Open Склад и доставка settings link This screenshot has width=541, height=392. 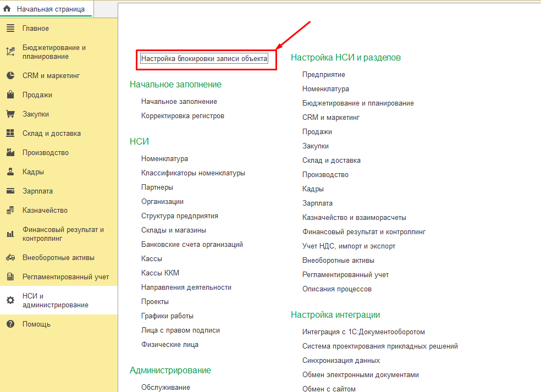pyautogui.click(x=331, y=161)
